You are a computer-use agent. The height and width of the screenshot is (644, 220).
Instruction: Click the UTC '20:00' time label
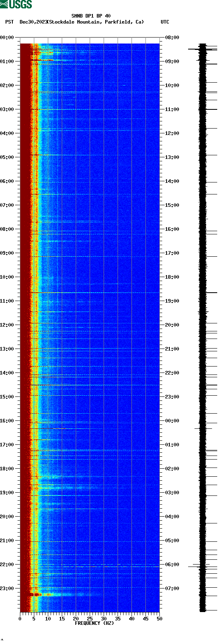point(172,325)
